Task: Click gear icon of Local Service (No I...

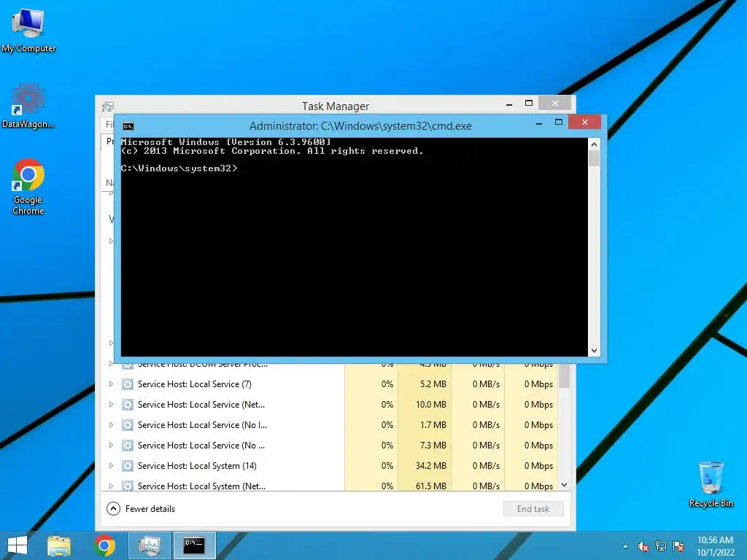Action: pyautogui.click(x=127, y=425)
